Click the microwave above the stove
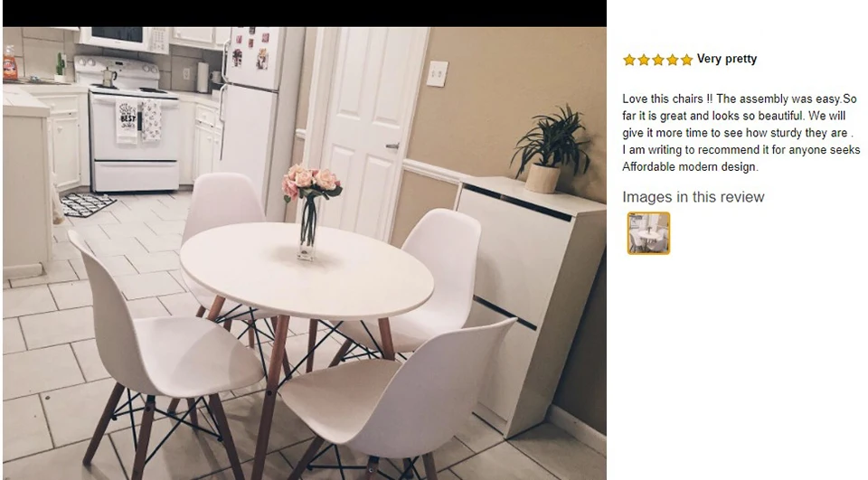The height and width of the screenshot is (480, 868). [x=124, y=39]
